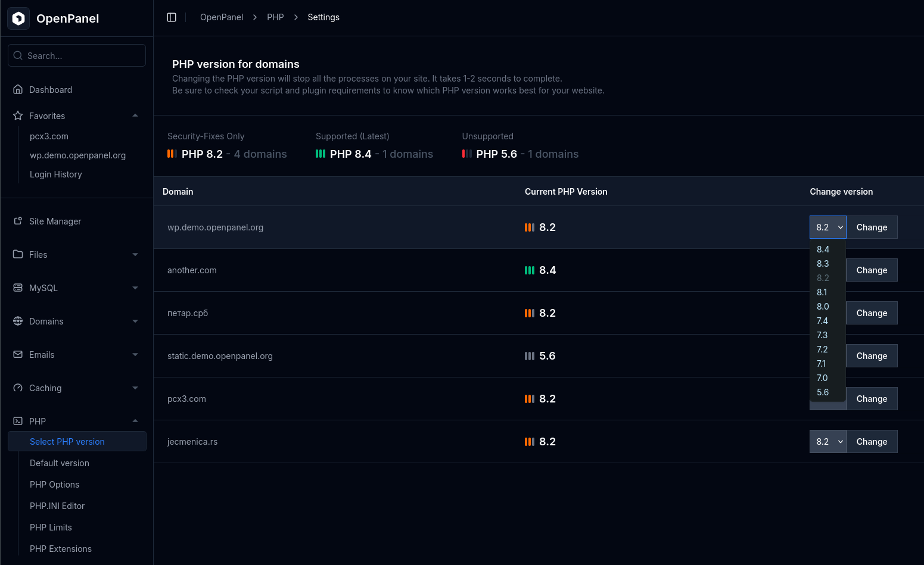The height and width of the screenshot is (565, 924).
Task: Open pcx3.com favorite link
Action: [x=49, y=136]
